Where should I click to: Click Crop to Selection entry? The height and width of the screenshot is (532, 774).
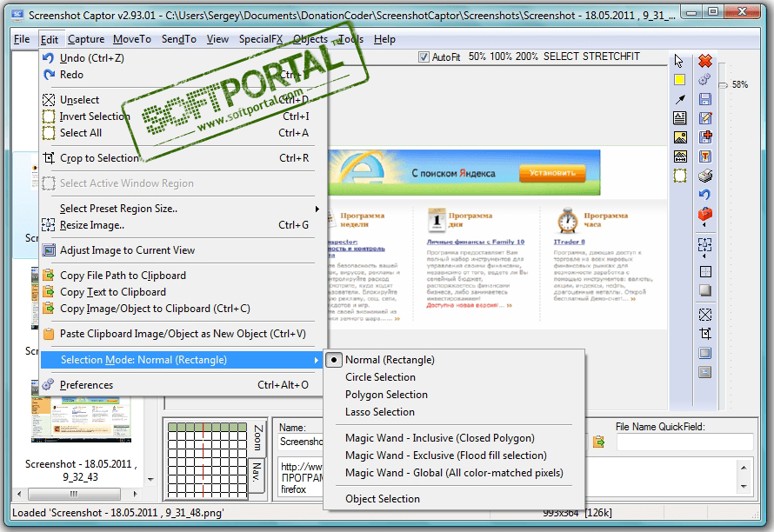pos(181,158)
